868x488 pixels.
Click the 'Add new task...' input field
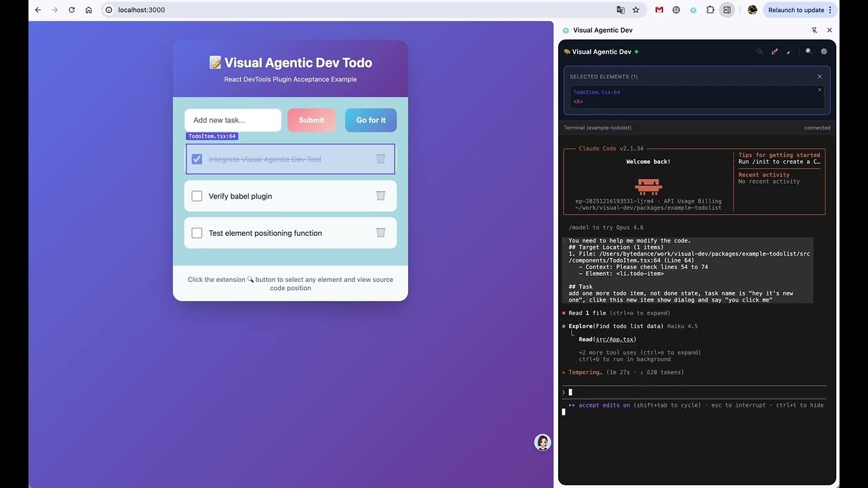pyautogui.click(x=233, y=120)
